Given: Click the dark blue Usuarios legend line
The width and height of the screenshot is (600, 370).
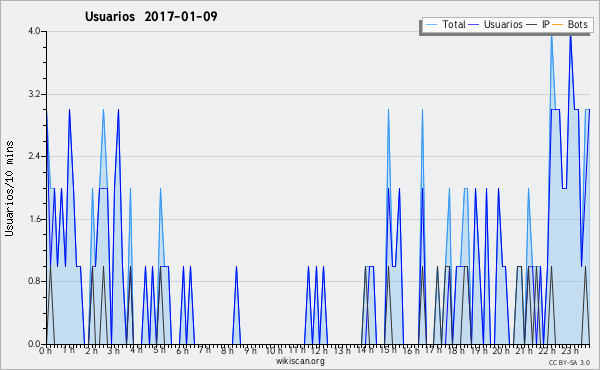Looking at the screenshot, I should [x=474, y=25].
